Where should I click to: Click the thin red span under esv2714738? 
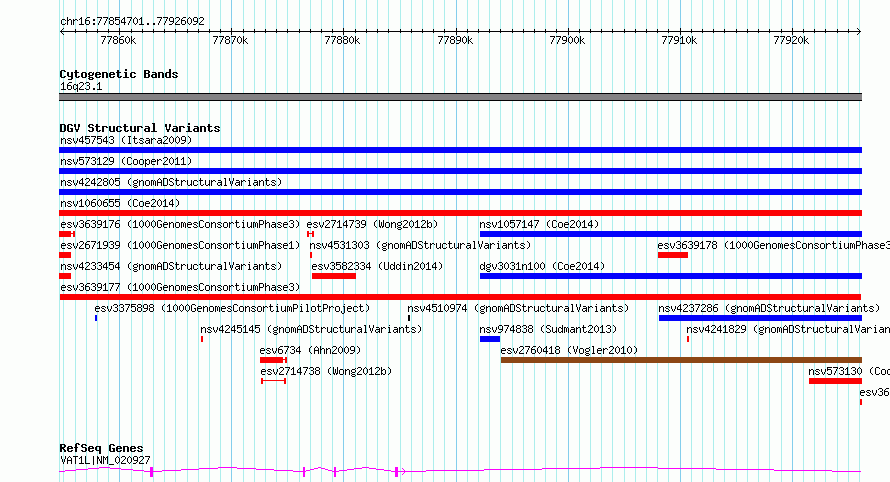(274, 381)
